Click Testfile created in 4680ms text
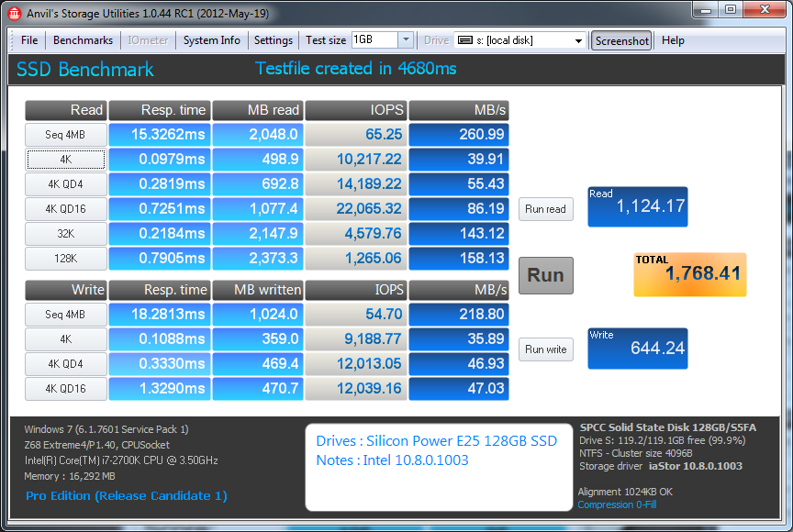 [x=355, y=69]
